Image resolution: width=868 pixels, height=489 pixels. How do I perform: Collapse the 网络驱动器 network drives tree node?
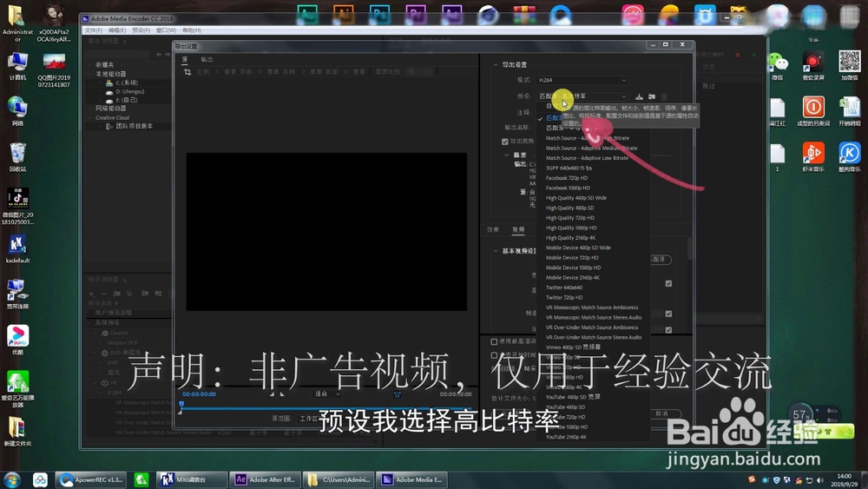pyautogui.click(x=91, y=109)
